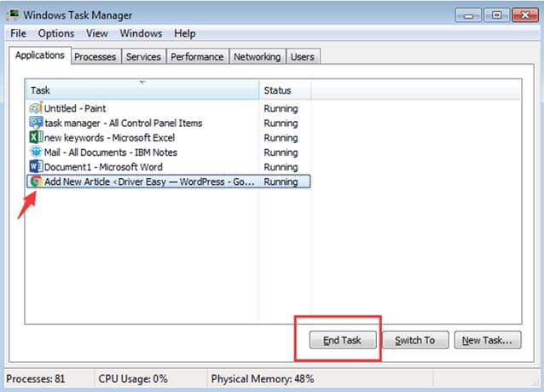Switch to the Networking tab

[258, 57]
